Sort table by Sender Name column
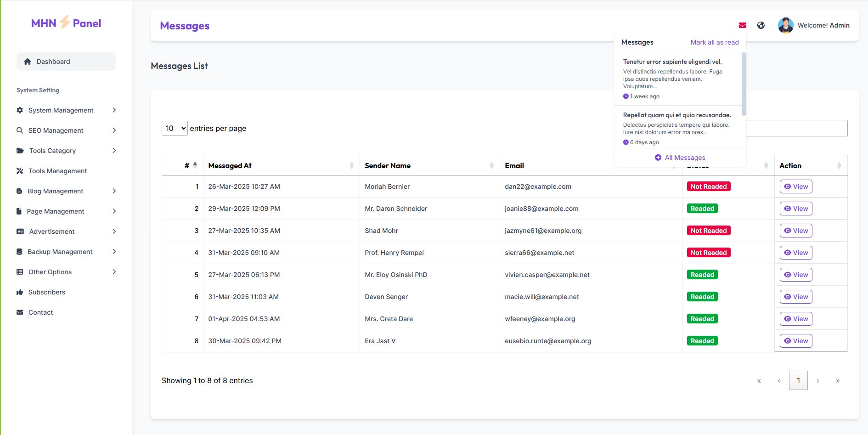The height and width of the screenshot is (435, 868). [x=387, y=166]
